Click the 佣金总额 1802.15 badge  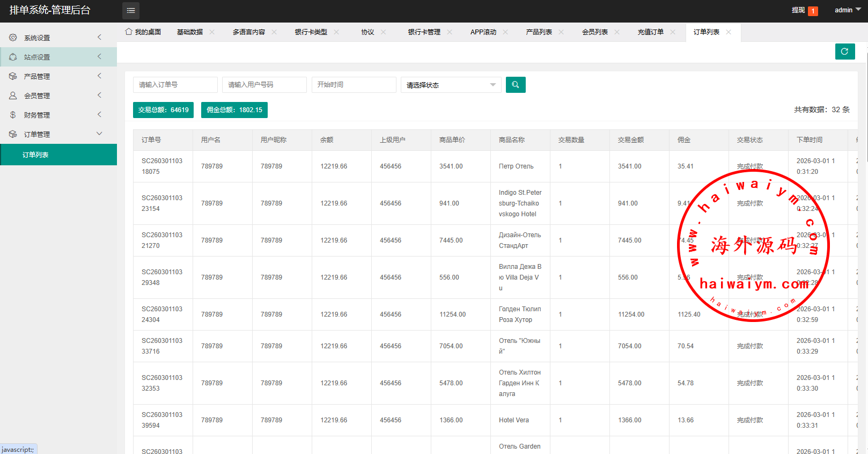coord(234,110)
